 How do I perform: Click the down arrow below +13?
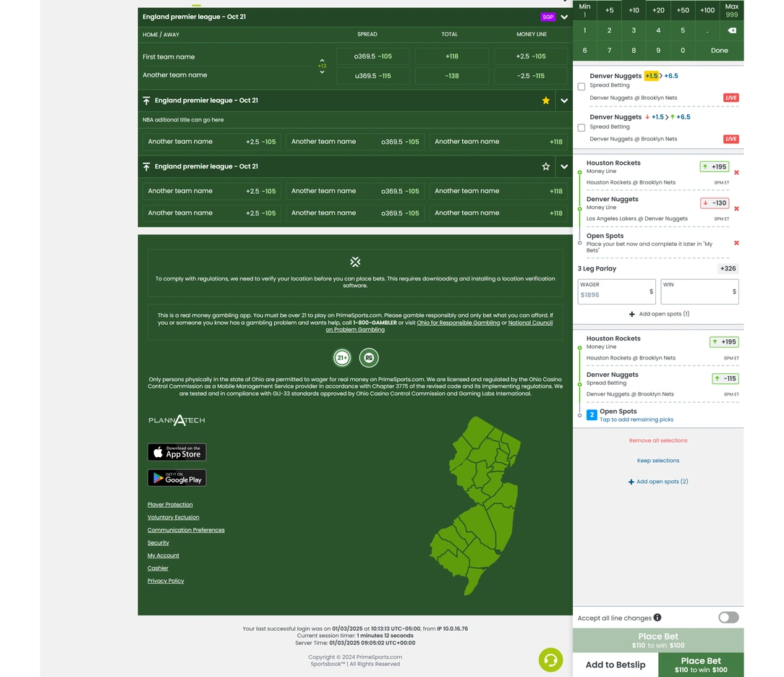click(x=322, y=72)
